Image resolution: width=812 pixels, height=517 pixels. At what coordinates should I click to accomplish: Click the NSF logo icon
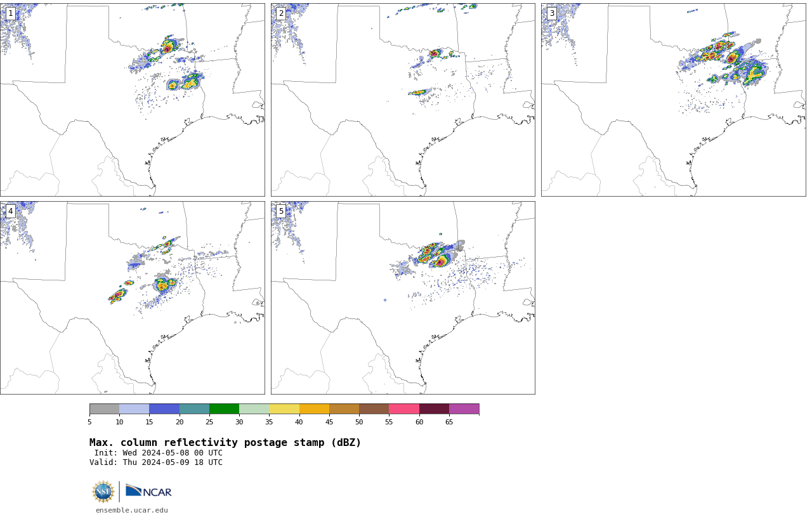(103, 492)
